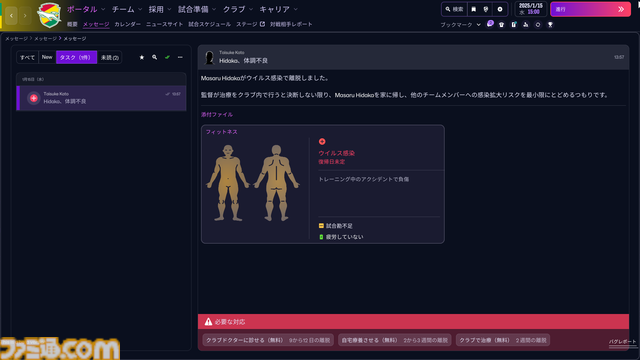Go forward with the right arrow navigation button
The height and width of the screenshot is (360, 640).
click(25, 16)
